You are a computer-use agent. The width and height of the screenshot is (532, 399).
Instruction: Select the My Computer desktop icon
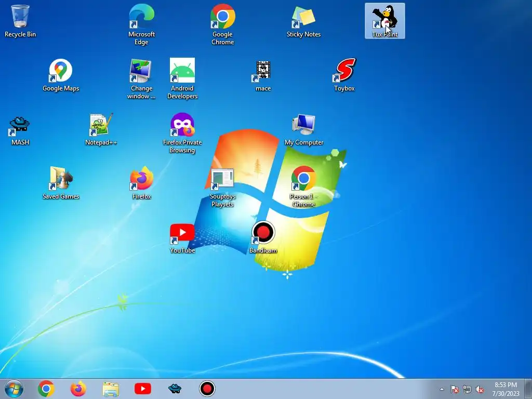[x=303, y=129]
